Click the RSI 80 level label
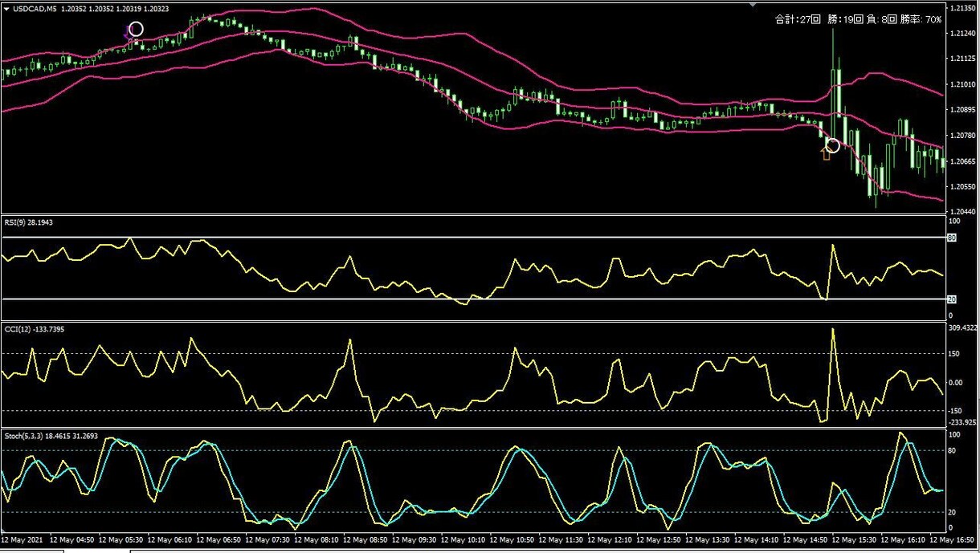980x553 pixels. point(952,238)
